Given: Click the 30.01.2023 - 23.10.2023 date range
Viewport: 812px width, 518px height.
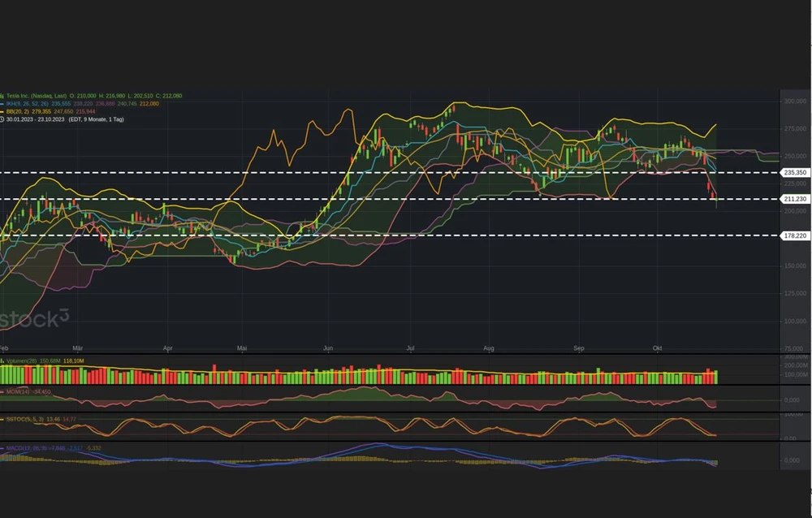Looking at the screenshot, I should (41, 119).
